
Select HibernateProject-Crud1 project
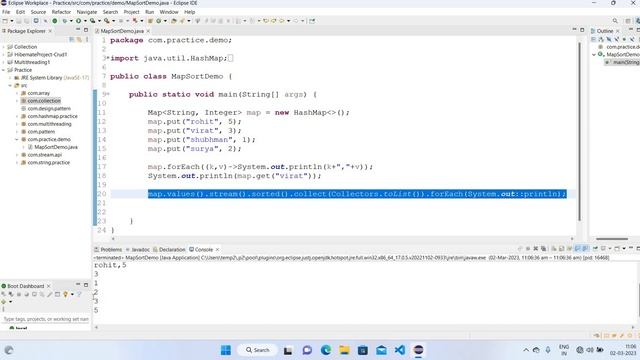tap(40, 54)
